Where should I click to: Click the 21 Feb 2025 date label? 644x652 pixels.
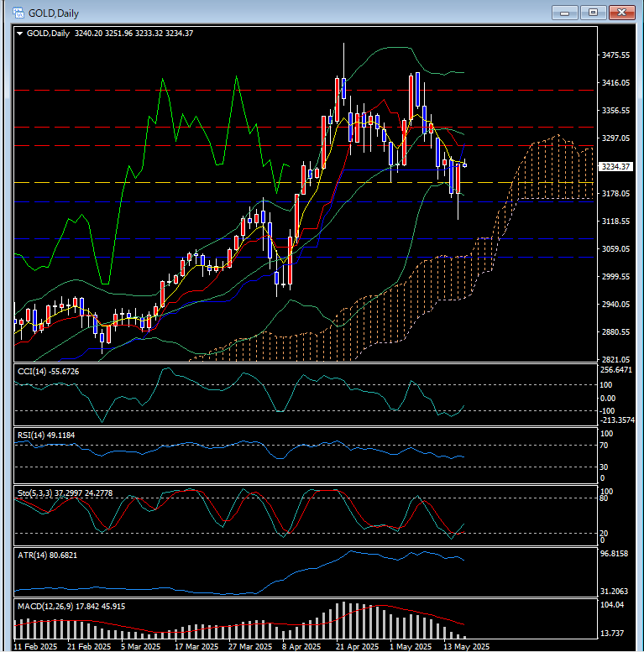click(x=89, y=647)
